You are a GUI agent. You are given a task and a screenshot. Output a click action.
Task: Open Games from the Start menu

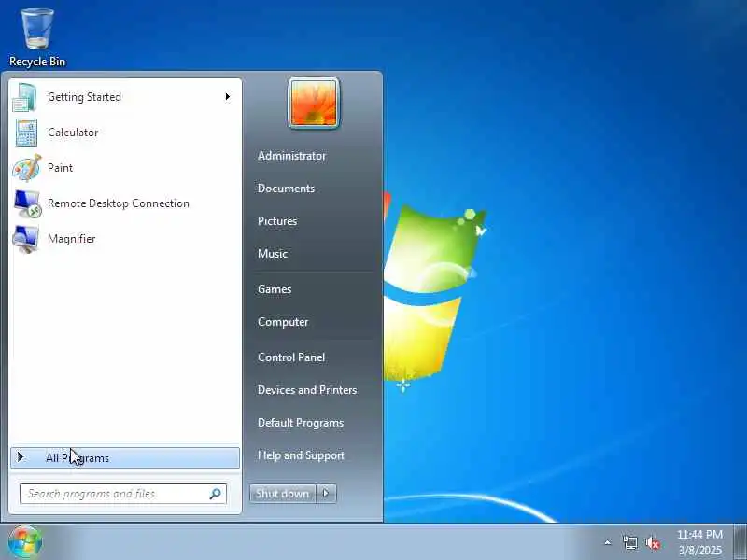pos(275,289)
